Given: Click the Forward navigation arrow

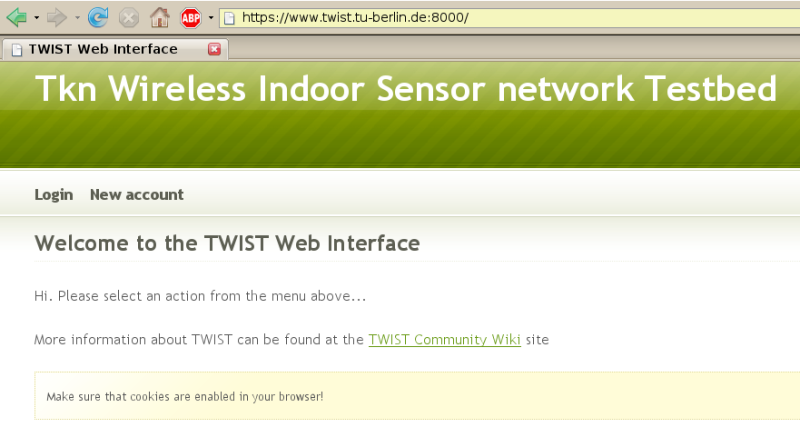Looking at the screenshot, I should [57, 17].
